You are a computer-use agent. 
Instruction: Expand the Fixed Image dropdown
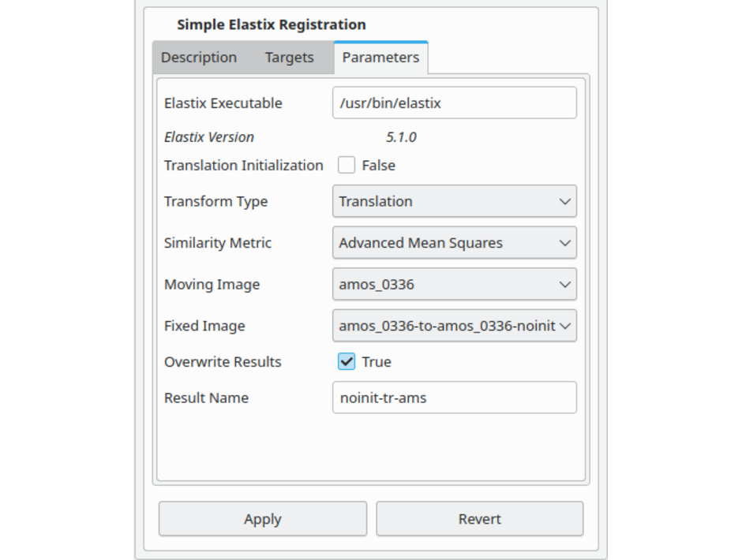(x=454, y=326)
